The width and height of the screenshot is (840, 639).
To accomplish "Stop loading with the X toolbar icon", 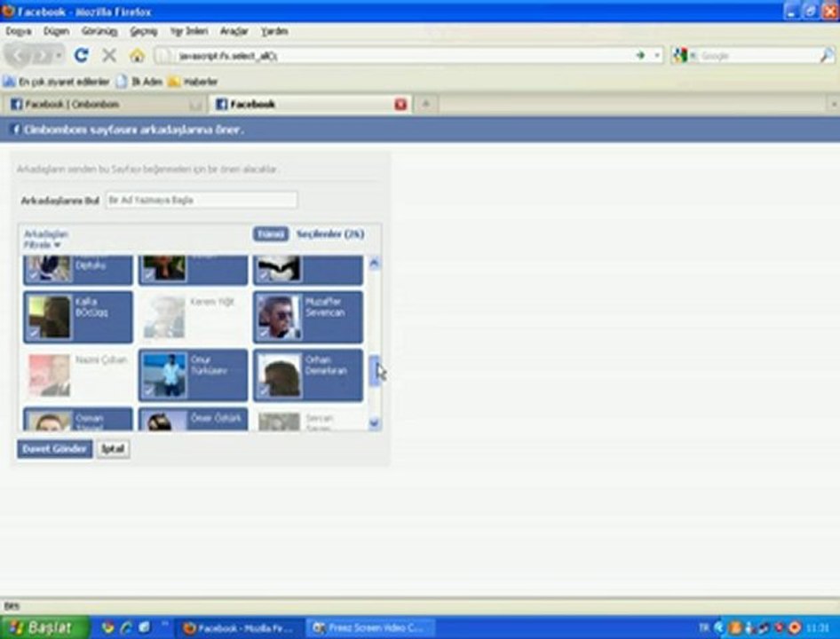I will [x=109, y=55].
